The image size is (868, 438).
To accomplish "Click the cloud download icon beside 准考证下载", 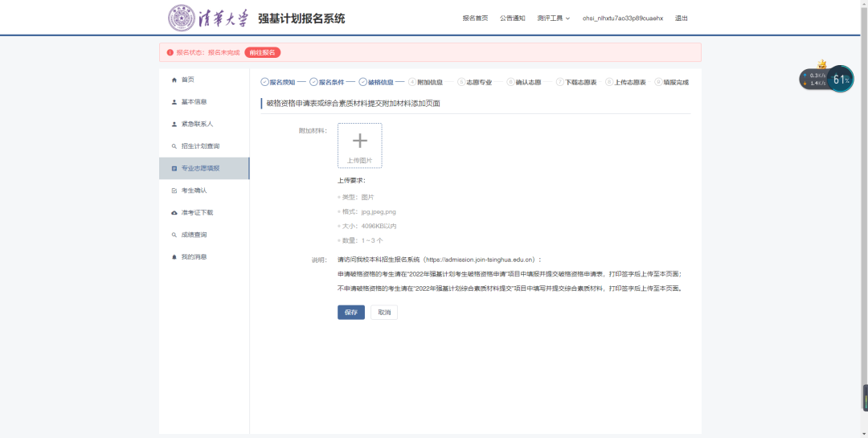I will [x=174, y=213].
